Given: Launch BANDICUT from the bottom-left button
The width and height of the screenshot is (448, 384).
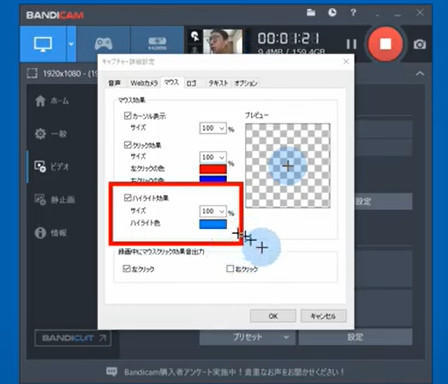Looking at the screenshot, I should click(73, 338).
